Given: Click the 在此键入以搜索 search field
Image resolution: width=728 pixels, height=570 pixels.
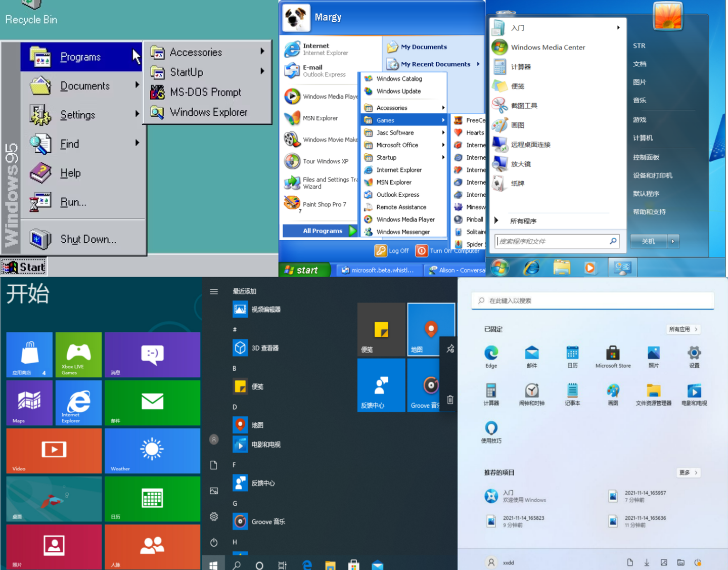Looking at the screenshot, I should click(x=591, y=300).
